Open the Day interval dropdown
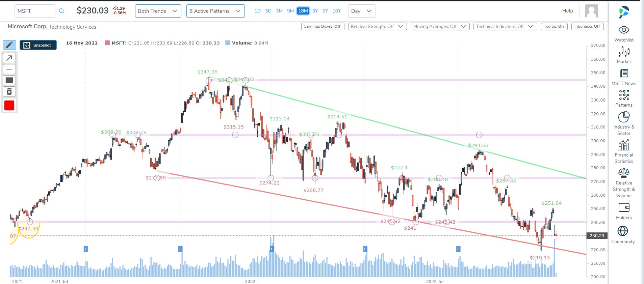Viewport: 644px width, 284px height. pyautogui.click(x=362, y=11)
